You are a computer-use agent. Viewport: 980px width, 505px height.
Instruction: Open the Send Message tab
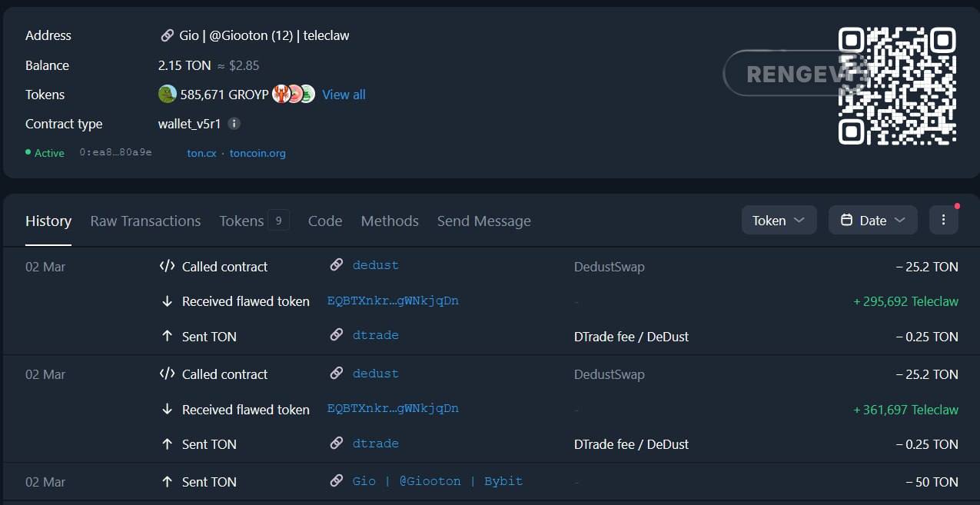click(x=484, y=221)
